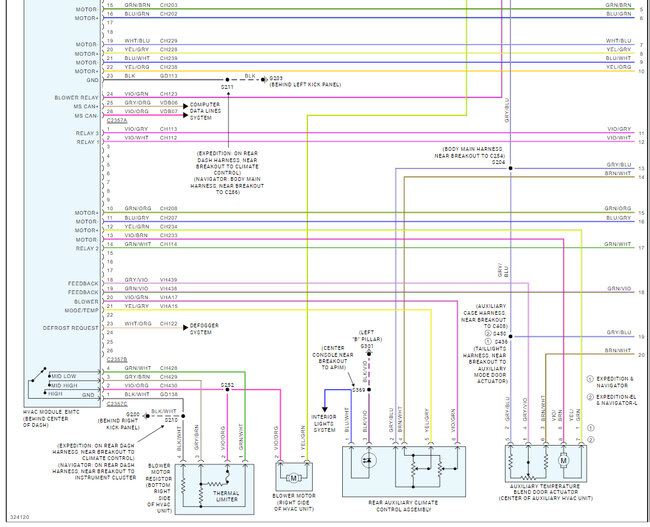Click the S369 splice dot

369,390
